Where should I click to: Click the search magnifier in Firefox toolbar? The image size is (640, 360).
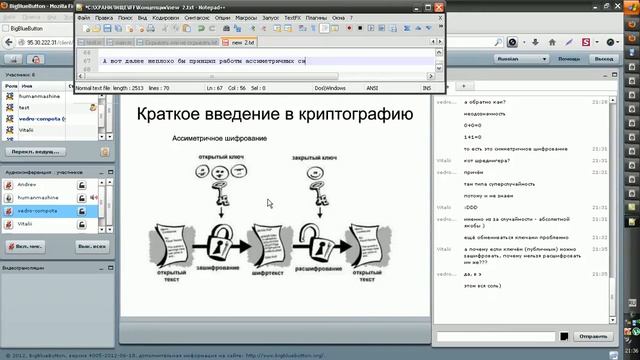coord(498,42)
